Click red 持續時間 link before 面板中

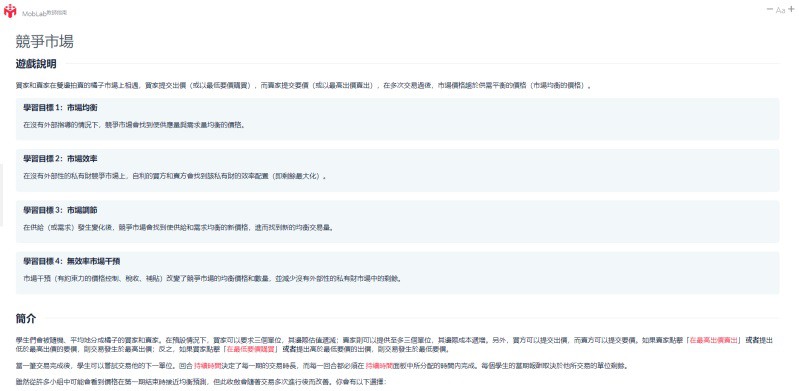tap(379, 366)
